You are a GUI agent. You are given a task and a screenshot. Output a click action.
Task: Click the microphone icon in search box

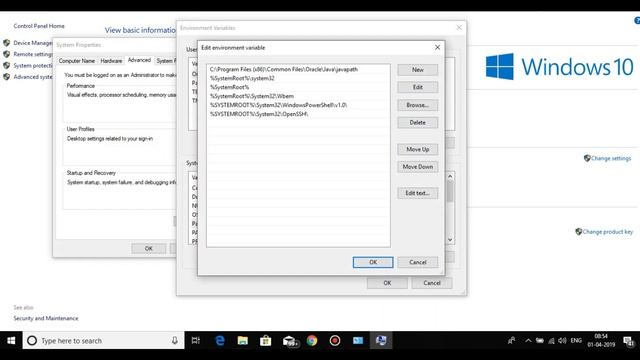click(x=175, y=340)
